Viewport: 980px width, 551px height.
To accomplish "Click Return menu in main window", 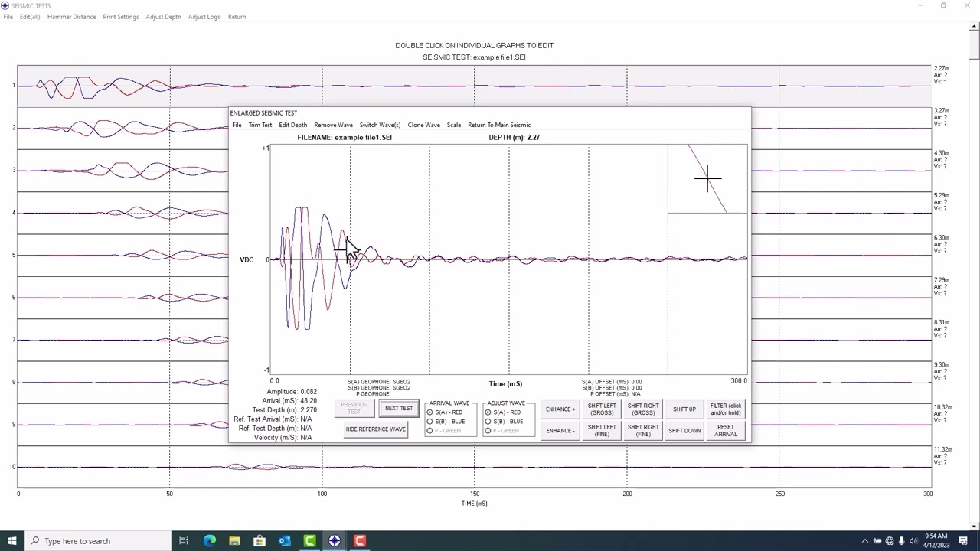I will 237,17.
